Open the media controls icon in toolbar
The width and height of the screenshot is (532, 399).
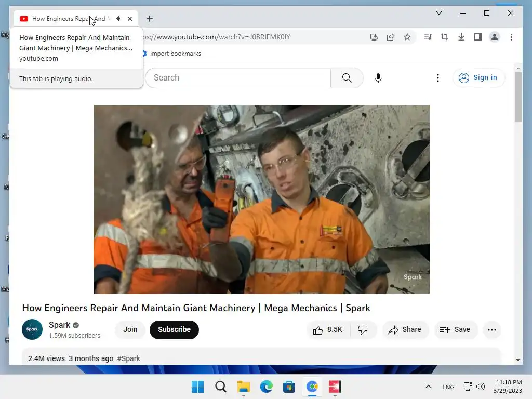click(428, 37)
